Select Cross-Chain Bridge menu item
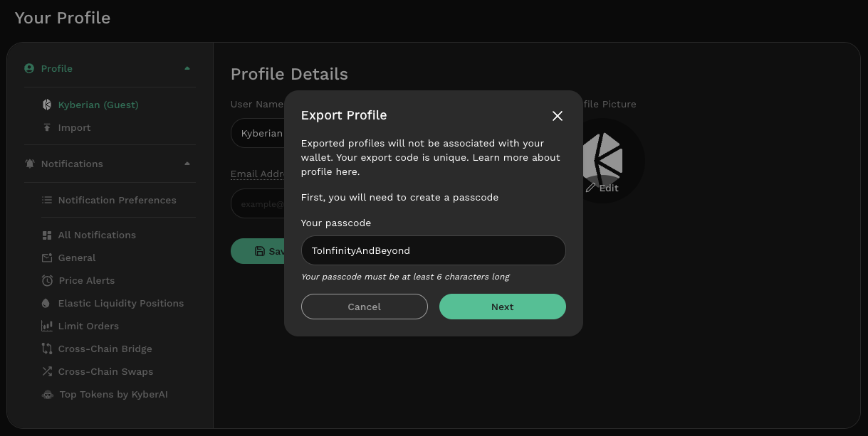 pyautogui.click(x=105, y=349)
